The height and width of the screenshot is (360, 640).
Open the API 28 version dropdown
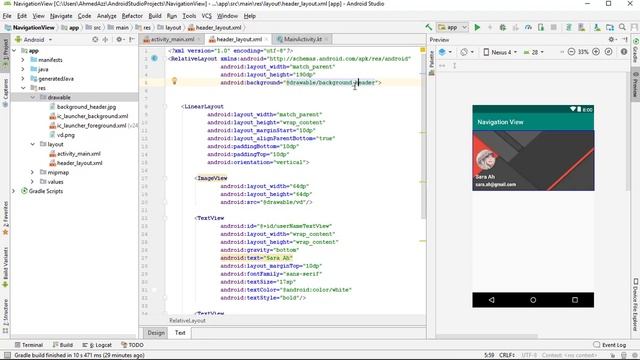(533, 52)
